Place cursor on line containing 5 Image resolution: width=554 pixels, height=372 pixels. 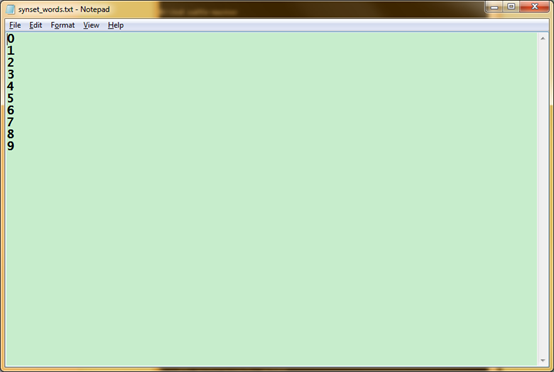pyautogui.click(x=11, y=99)
